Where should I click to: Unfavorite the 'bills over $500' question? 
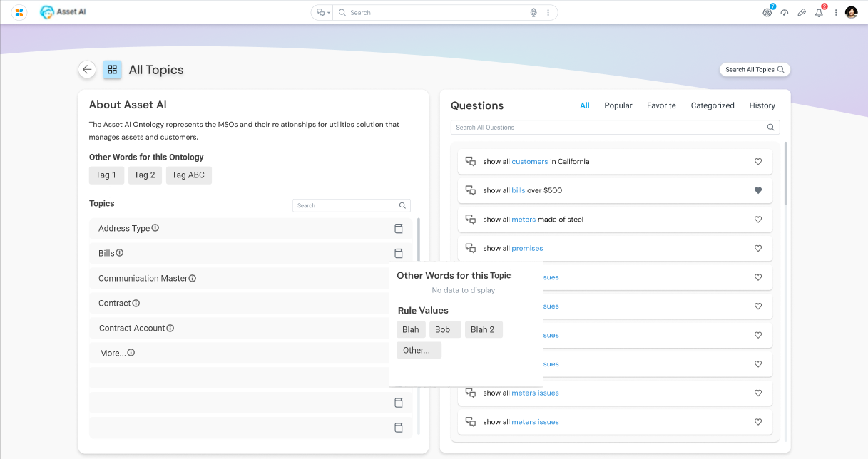(758, 190)
